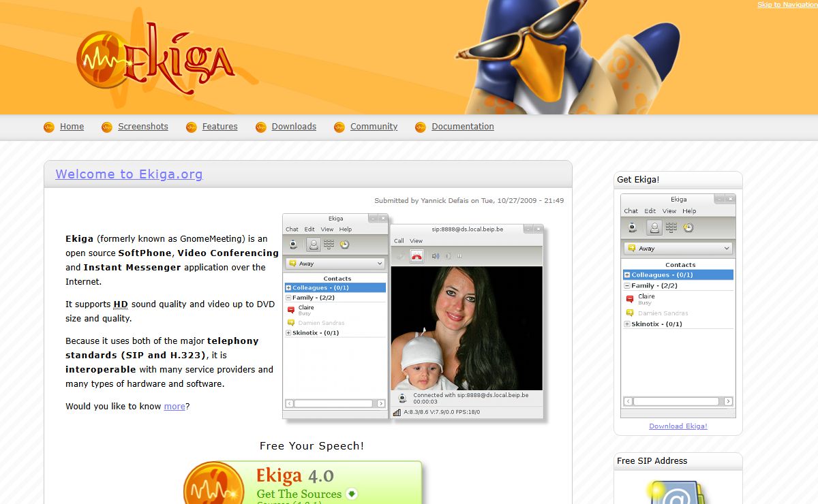
Task: Go to the Downloads page
Action: [x=294, y=127]
